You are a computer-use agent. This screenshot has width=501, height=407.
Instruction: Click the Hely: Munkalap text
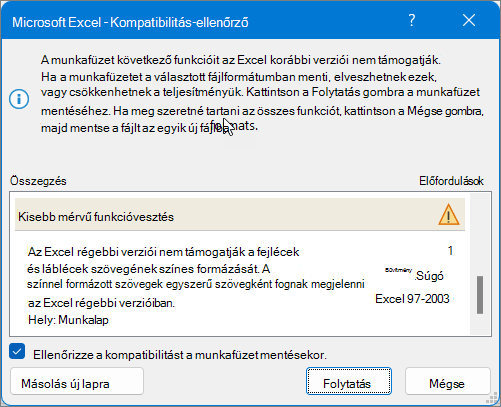pos(68,320)
